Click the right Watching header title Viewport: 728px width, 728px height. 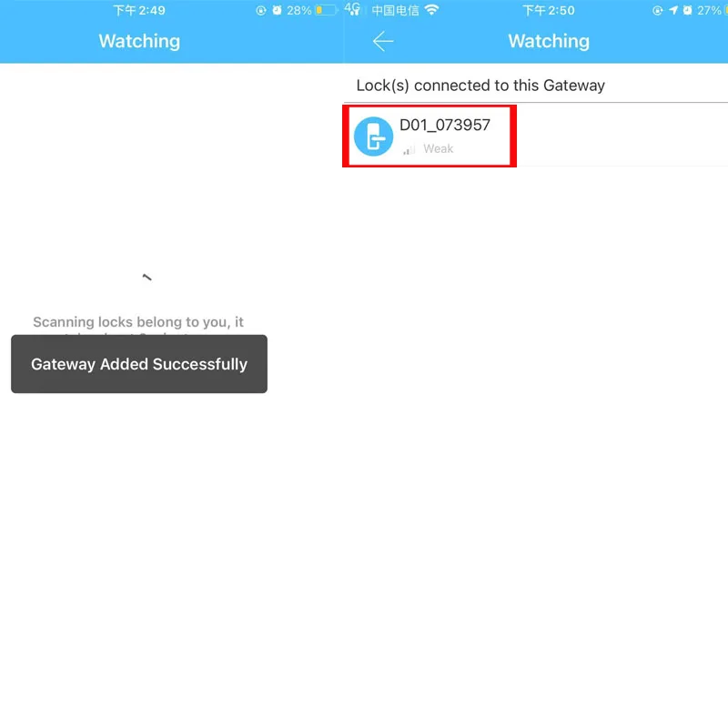[549, 41]
